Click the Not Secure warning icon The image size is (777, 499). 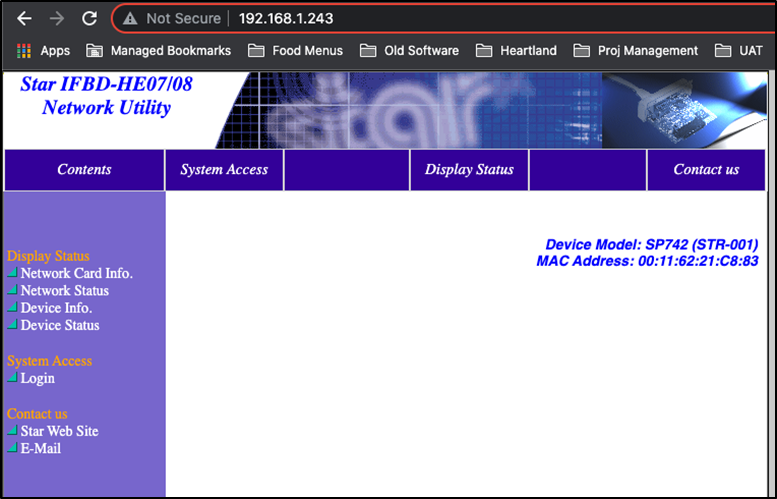[130, 19]
